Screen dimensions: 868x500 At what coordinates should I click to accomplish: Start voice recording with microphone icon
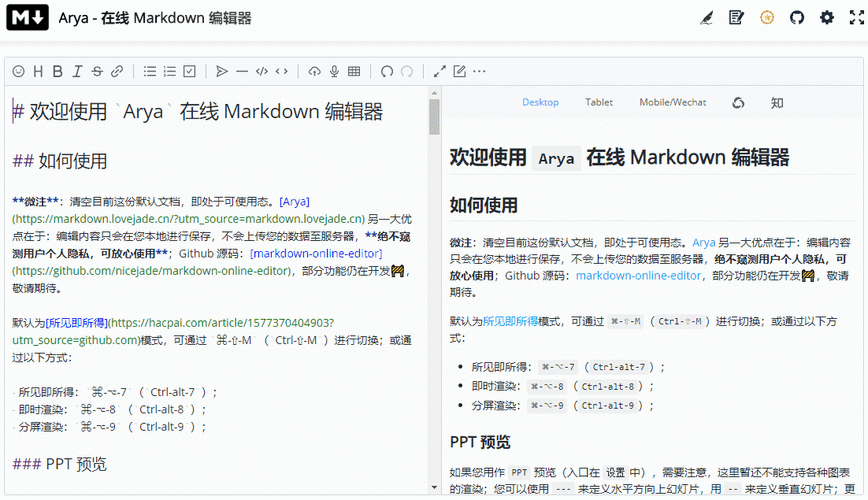pyautogui.click(x=334, y=71)
